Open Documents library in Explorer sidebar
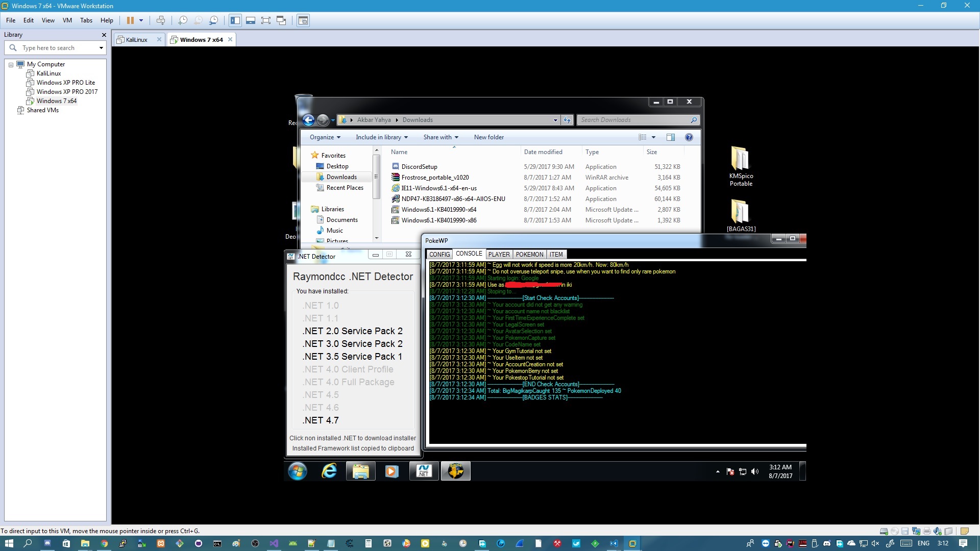Screen dimensions: 980x551 pyautogui.click(x=341, y=220)
